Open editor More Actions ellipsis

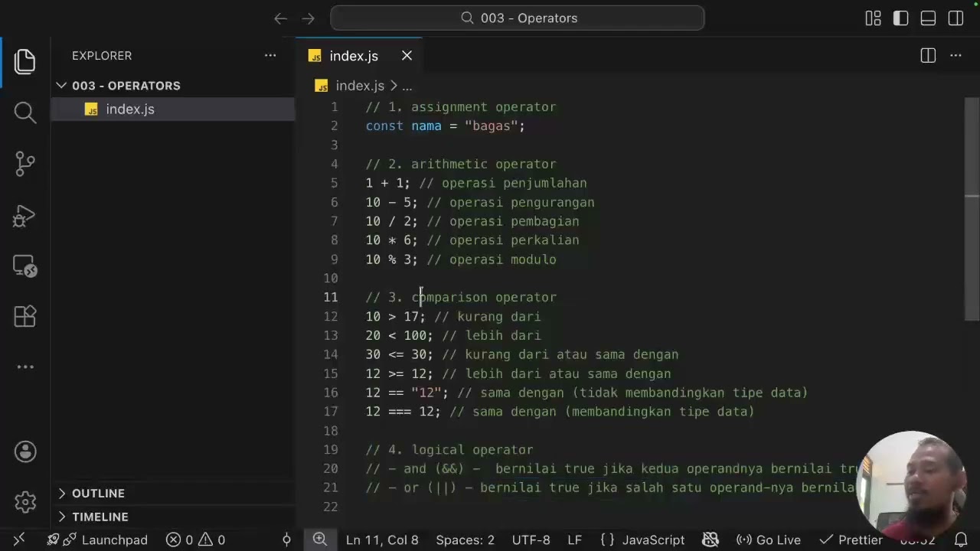(955, 56)
